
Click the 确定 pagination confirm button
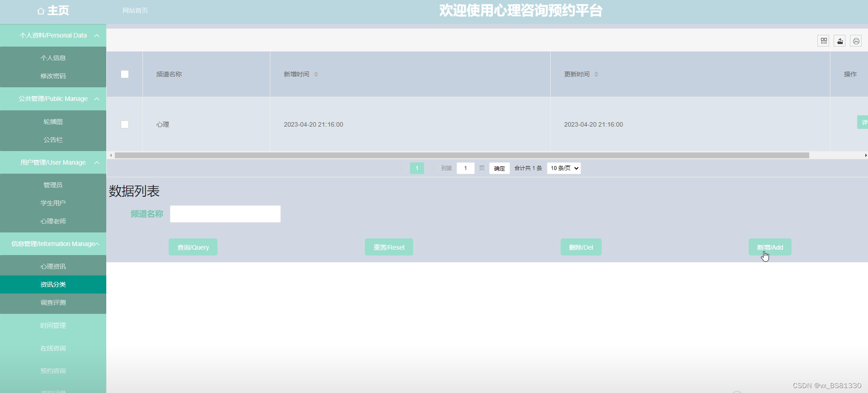[x=500, y=168]
